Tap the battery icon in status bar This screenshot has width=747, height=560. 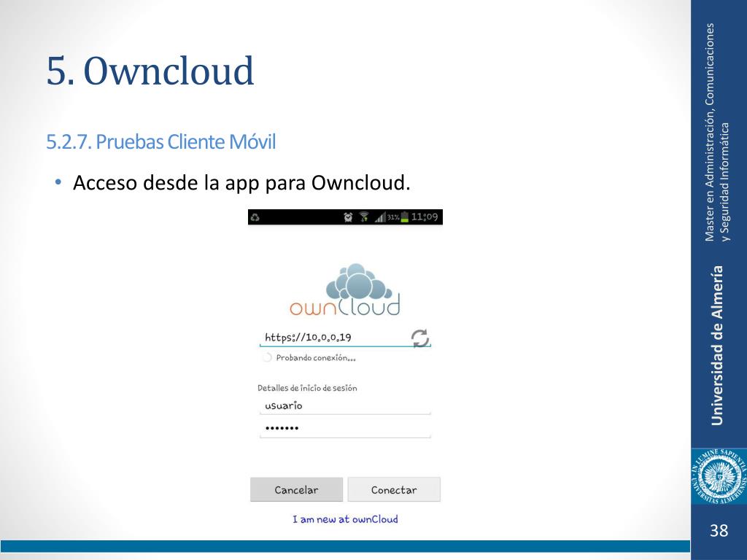(404, 217)
